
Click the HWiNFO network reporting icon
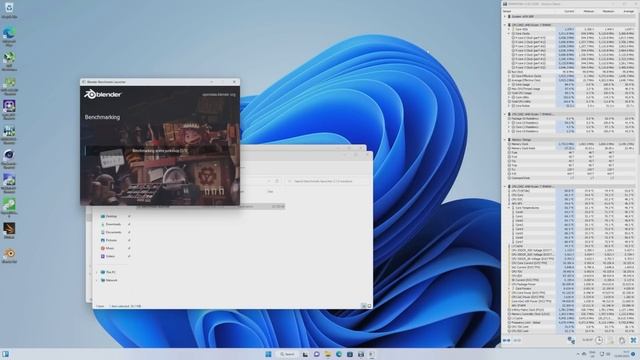pos(571,340)
